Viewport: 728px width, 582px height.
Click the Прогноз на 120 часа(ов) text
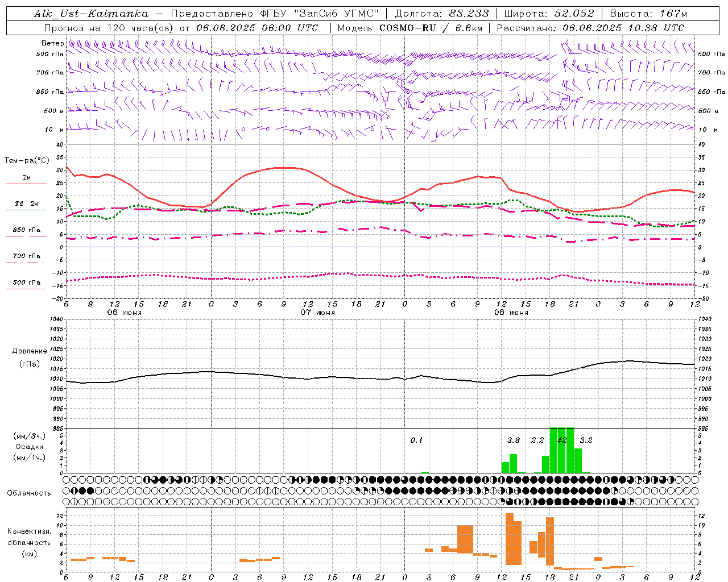coord(109,28)
